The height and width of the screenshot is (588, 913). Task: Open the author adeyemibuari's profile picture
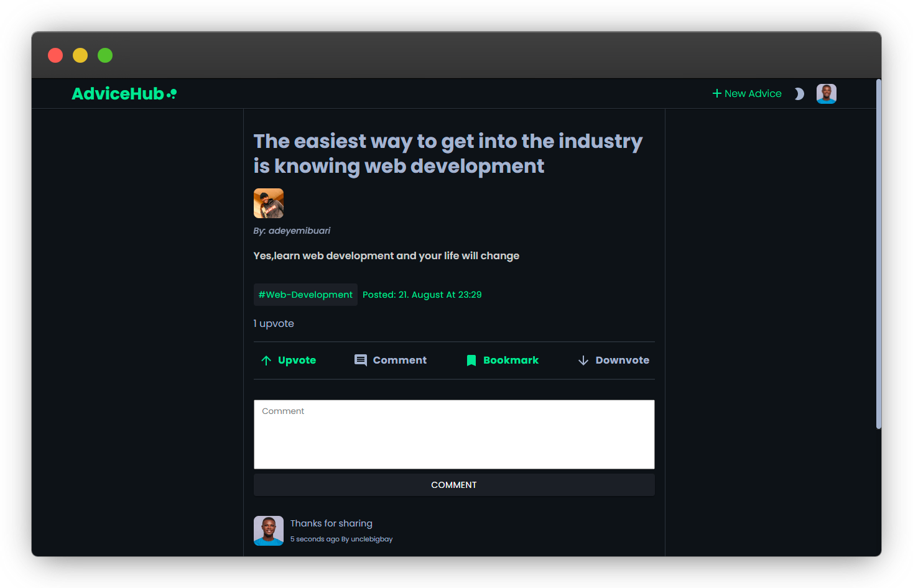coord(269,203)
